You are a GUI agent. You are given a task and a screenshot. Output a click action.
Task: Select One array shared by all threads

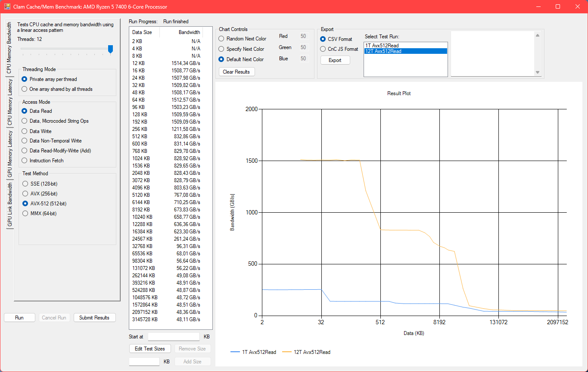click(x=25, y=89)
